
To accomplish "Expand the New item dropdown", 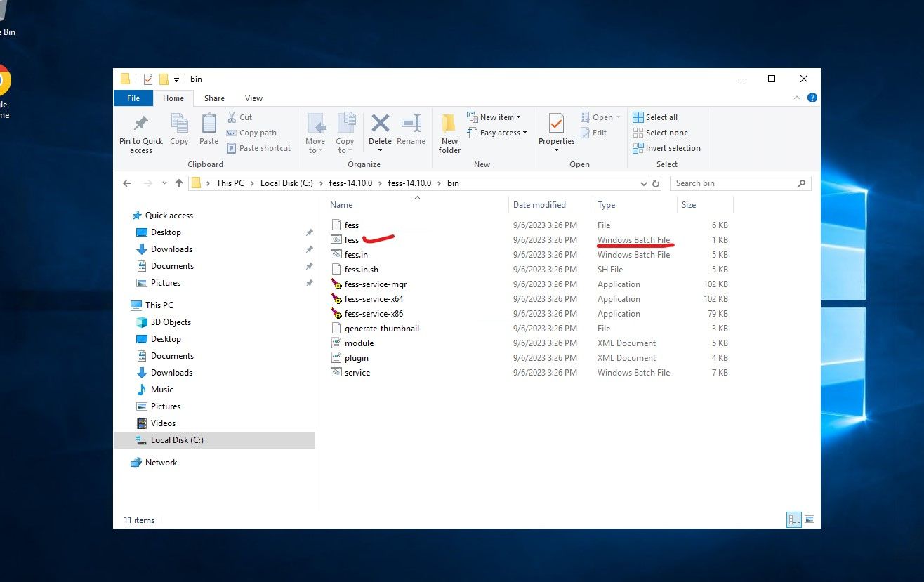I will [x=500, y=117].
